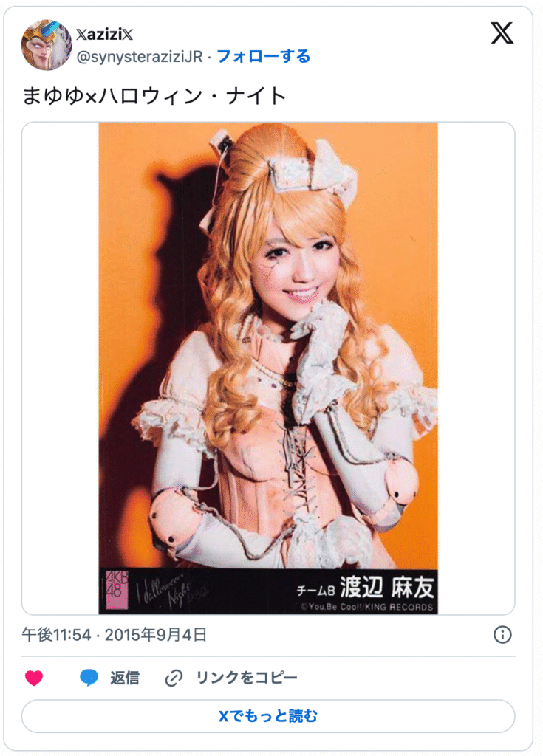Open the tweet info circle icon
Screen dimensions: 543x756
502,634
